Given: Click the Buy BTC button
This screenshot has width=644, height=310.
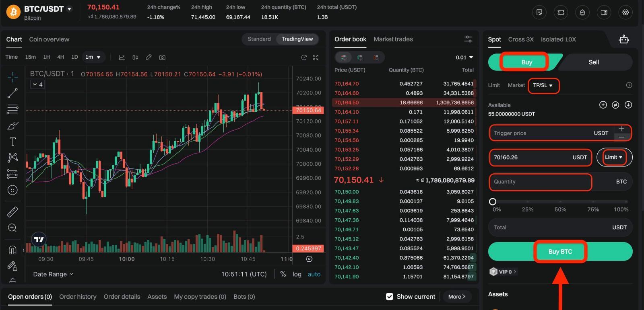Looking at the screenshot, I should [x=560, y=252].
